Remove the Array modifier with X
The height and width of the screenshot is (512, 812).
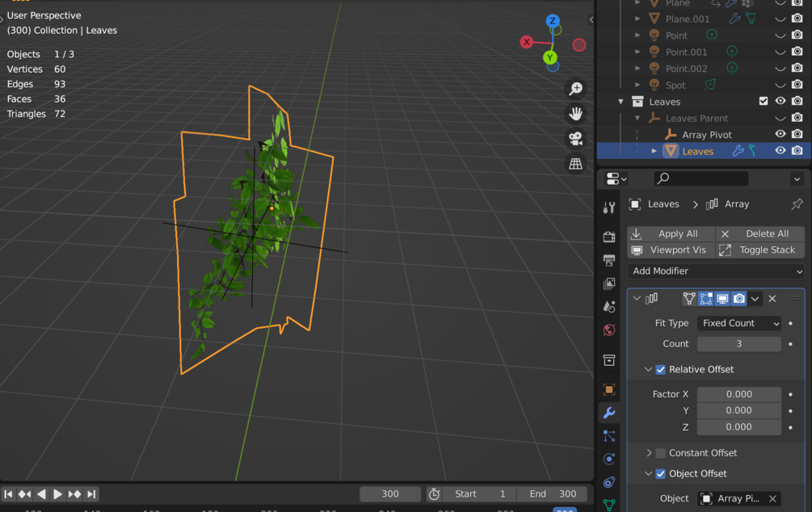pyautogui.click(x=772, y=299)
